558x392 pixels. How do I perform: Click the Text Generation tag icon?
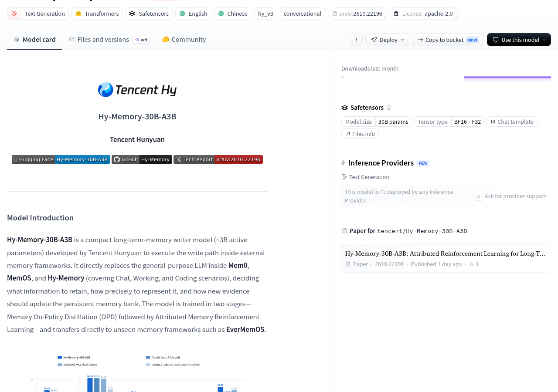pyautogui.click(x=14, y=14)
